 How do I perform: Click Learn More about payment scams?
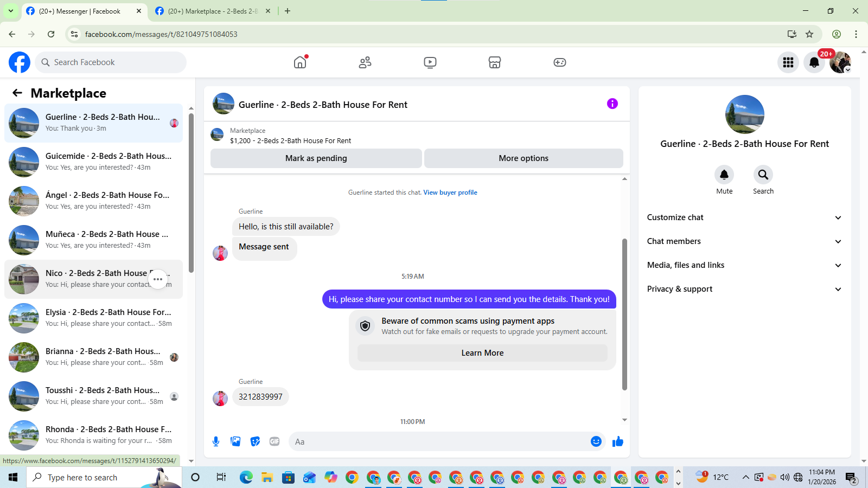[482, 353]
